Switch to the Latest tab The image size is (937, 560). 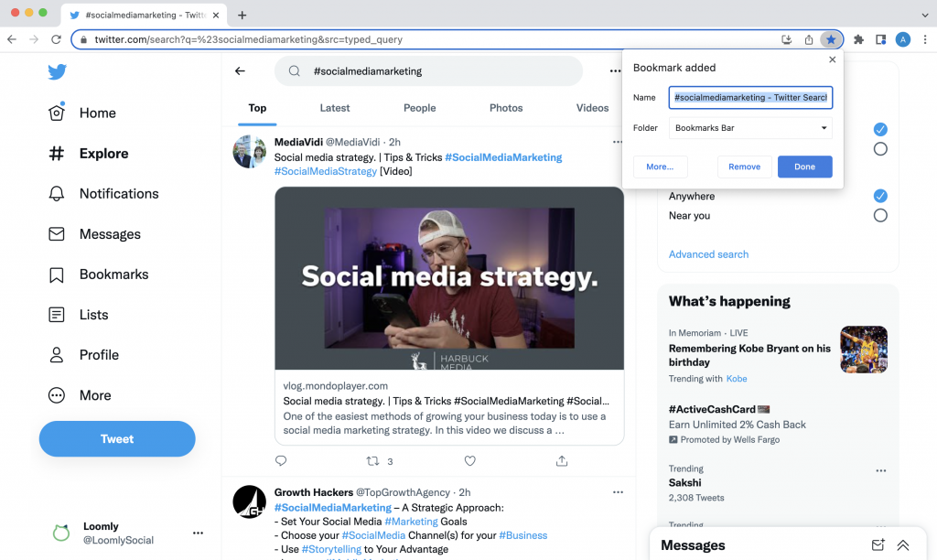(x=334, y=107)
